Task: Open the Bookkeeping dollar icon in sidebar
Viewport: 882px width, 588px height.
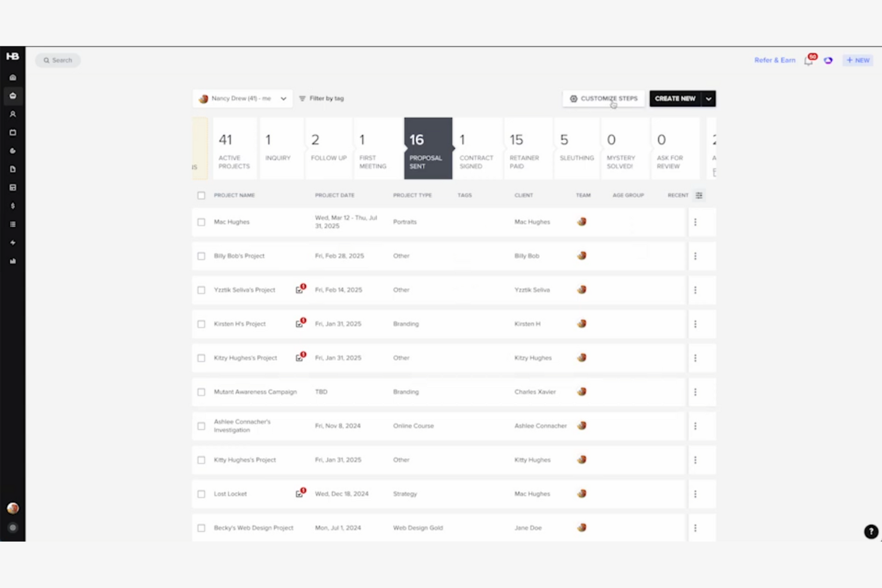Action: click(x=13, y=206)
